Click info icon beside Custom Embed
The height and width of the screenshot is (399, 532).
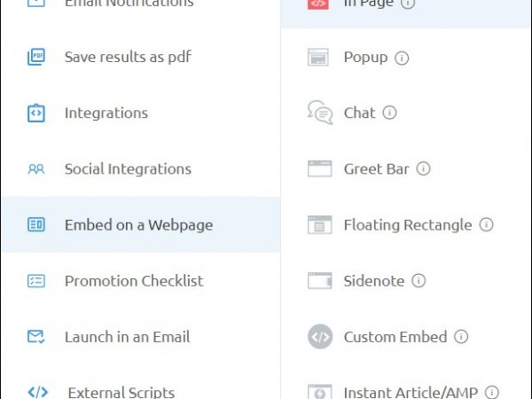(461, 337)
